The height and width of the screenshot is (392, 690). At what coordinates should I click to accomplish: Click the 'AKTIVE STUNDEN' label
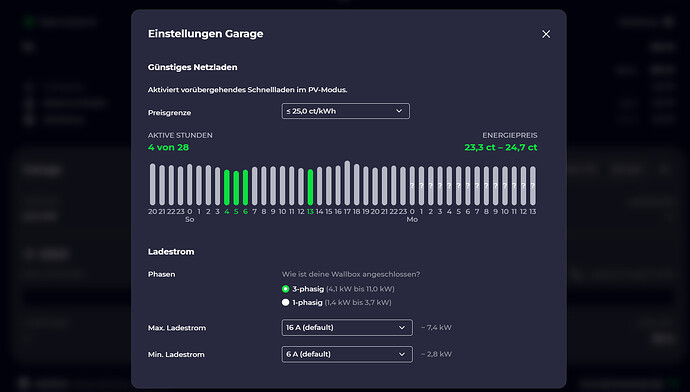point(180,136)
